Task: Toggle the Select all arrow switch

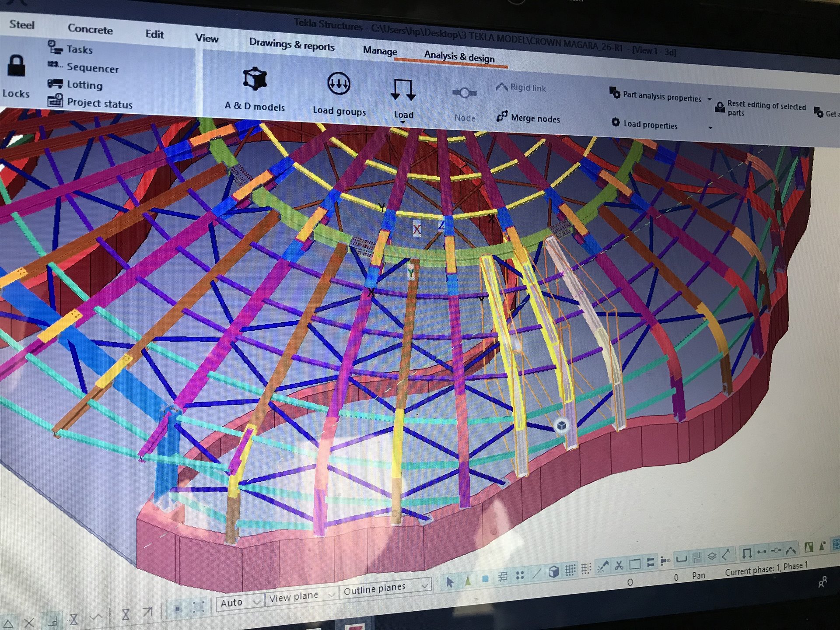Action: (450, 582)
